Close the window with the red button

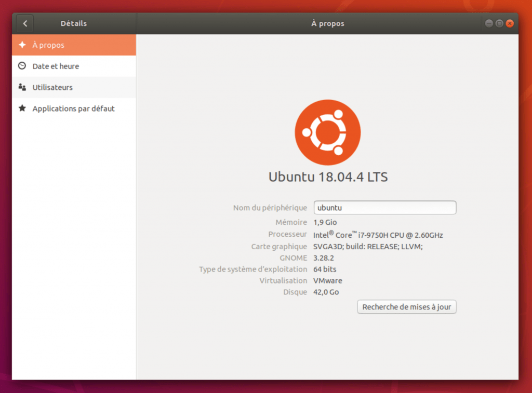(510, 23)
